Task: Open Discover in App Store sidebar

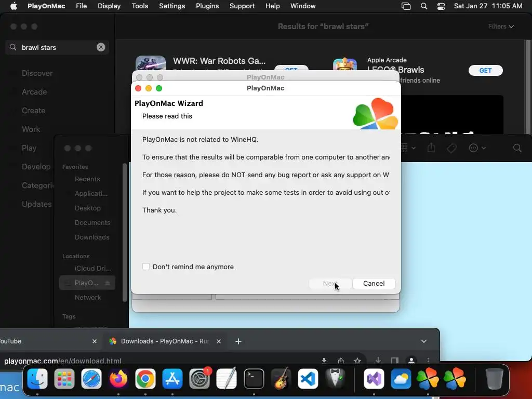Action: [37, 73]
